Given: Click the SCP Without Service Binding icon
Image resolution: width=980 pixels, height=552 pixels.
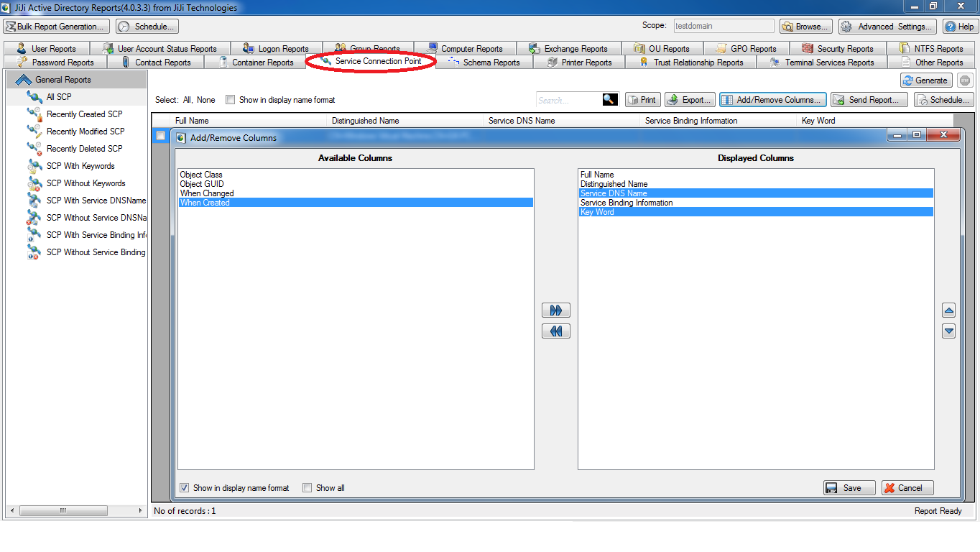Looking at the screenshot, I should (x=34, y=252).
